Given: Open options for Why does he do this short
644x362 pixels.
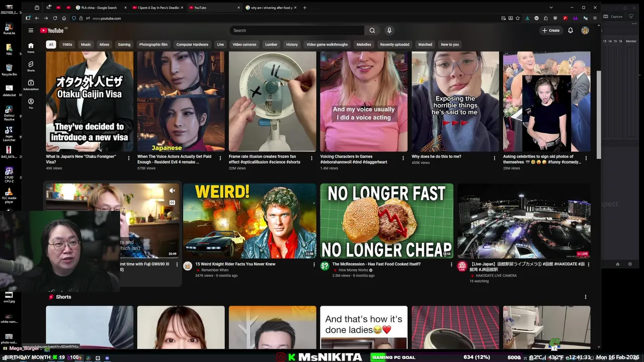Looking at the screenshot, I should [x=495, y=158].
